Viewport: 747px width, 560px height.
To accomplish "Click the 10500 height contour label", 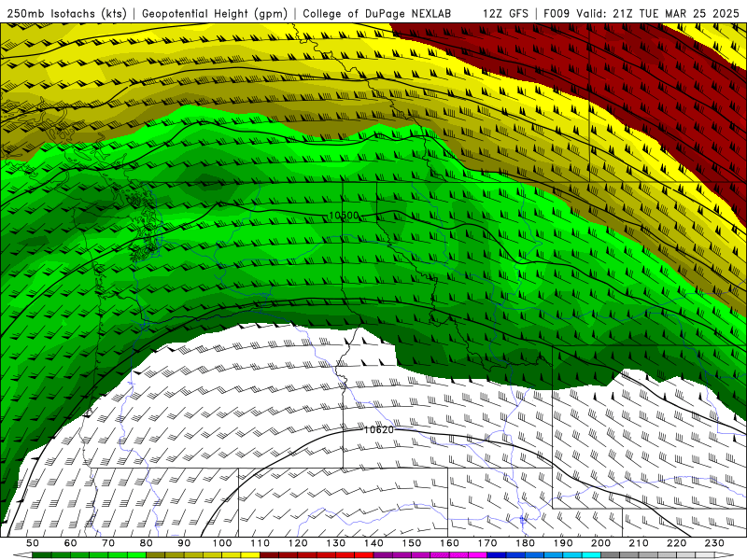I will pos(344,216).
